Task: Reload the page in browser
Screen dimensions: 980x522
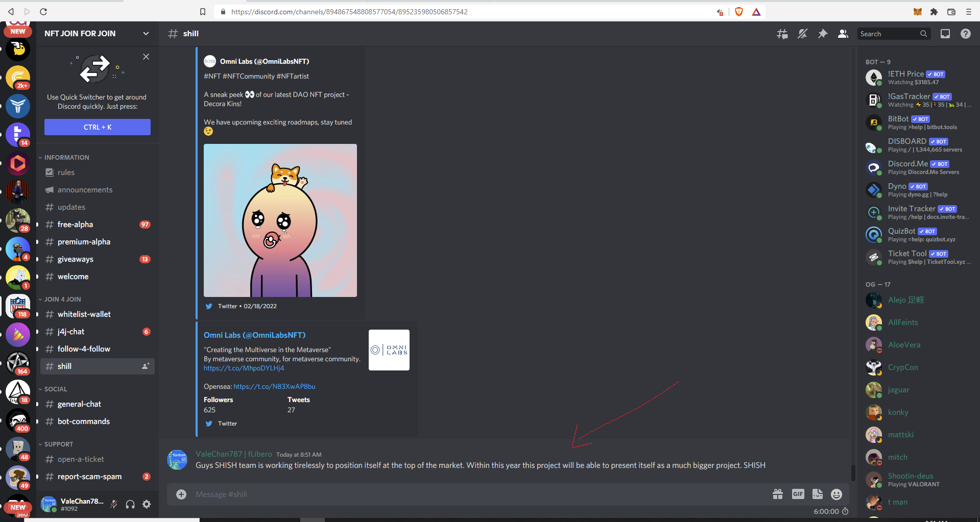Action: coord(43,12)
